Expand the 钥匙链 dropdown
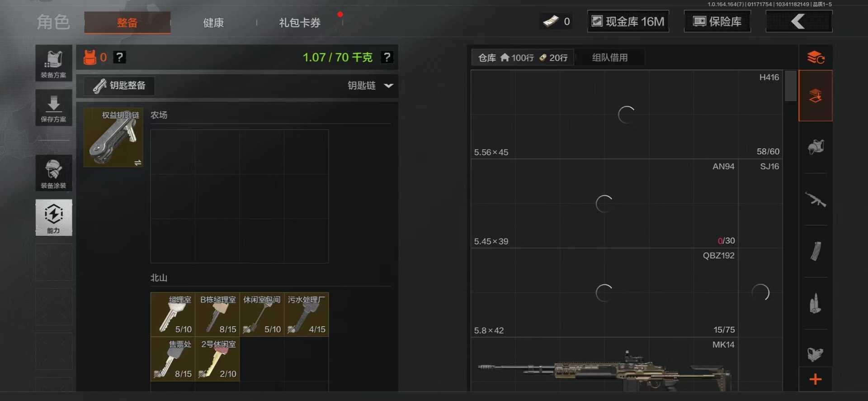 point(370,86)
